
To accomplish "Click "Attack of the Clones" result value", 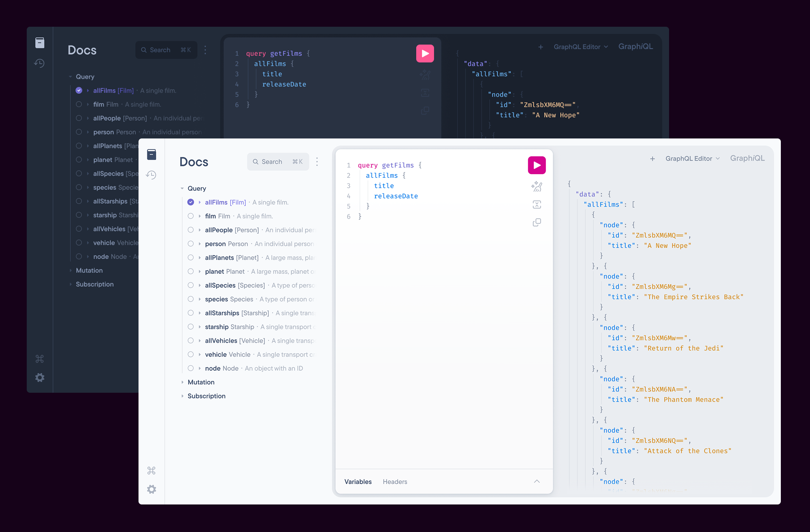I will (687, 451).
